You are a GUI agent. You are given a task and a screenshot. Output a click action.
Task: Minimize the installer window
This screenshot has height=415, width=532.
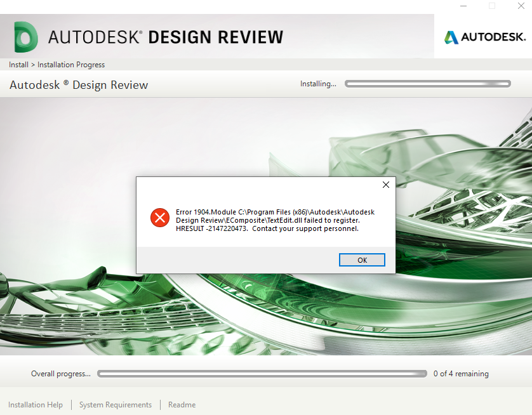tap(463, 6)
